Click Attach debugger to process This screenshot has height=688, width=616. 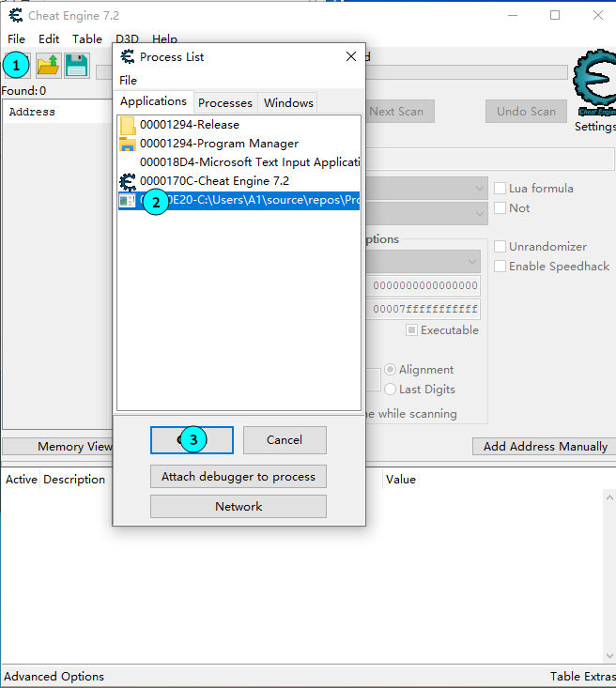coord(239,477)
